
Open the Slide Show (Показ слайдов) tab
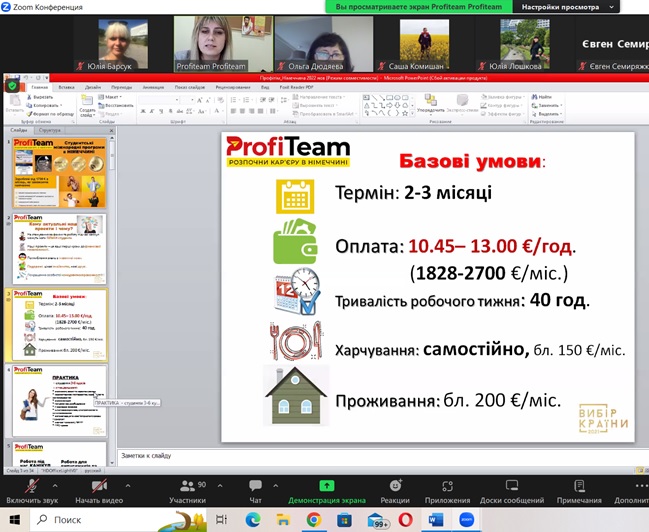190,87
